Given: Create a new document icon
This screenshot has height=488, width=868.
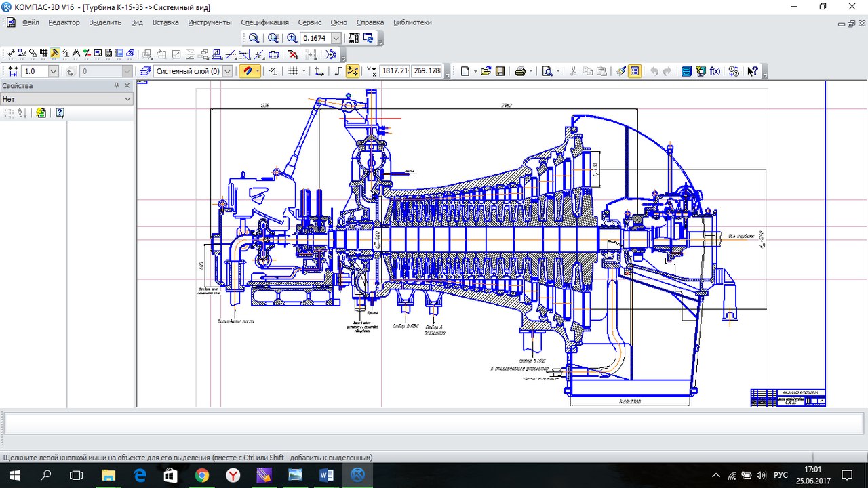Looking at the screenshot, I should [465, 71].
